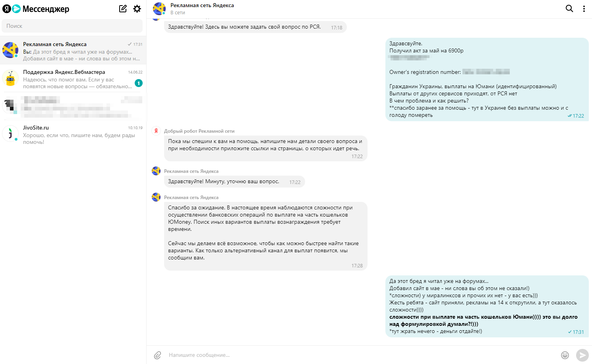Open the Поддержка Яндекс.Вебмастера chat

click(x=73, y=78)
